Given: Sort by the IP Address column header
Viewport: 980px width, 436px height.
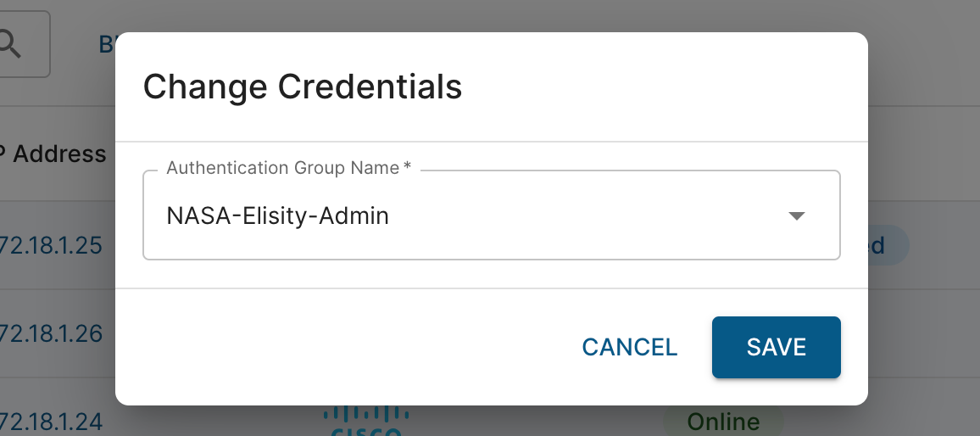Looking at the screenshot, I should click(53, 154).
